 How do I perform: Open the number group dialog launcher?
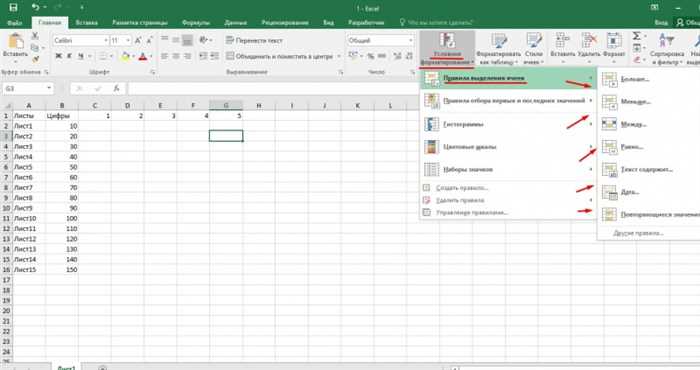point(412,72)
